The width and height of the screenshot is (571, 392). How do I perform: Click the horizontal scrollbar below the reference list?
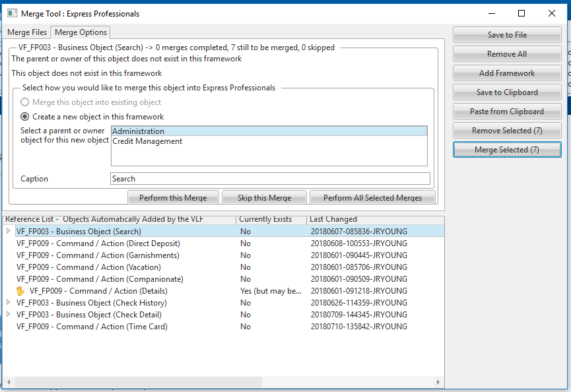point(132,381)
